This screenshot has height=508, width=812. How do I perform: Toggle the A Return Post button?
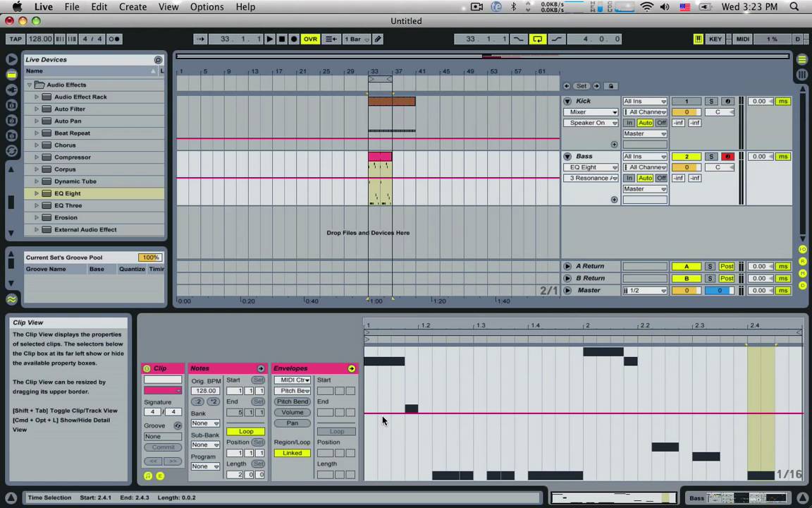click(x=727, y=267)
